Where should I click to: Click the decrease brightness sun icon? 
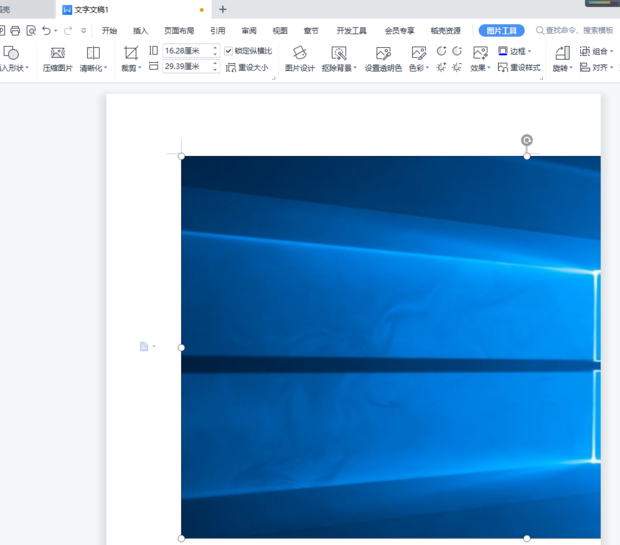point(457,67)
